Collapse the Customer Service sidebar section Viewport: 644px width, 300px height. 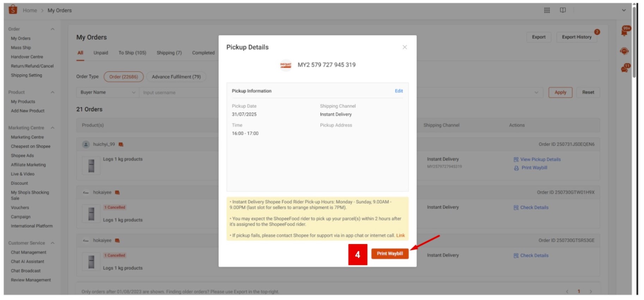pyautogui.click(x=53, y=243)
